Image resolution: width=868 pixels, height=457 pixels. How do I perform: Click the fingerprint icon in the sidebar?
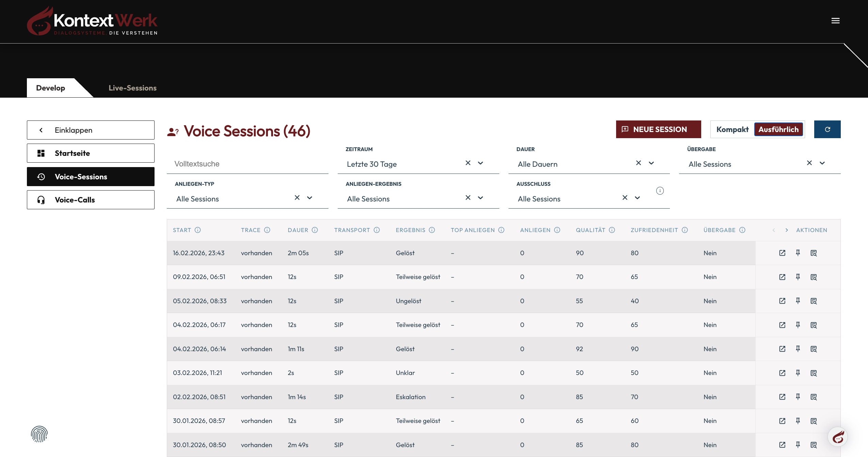tap(39, 434)
